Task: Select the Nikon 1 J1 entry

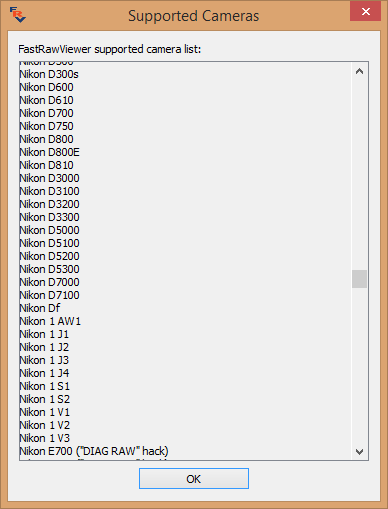Action: [44, 334]
